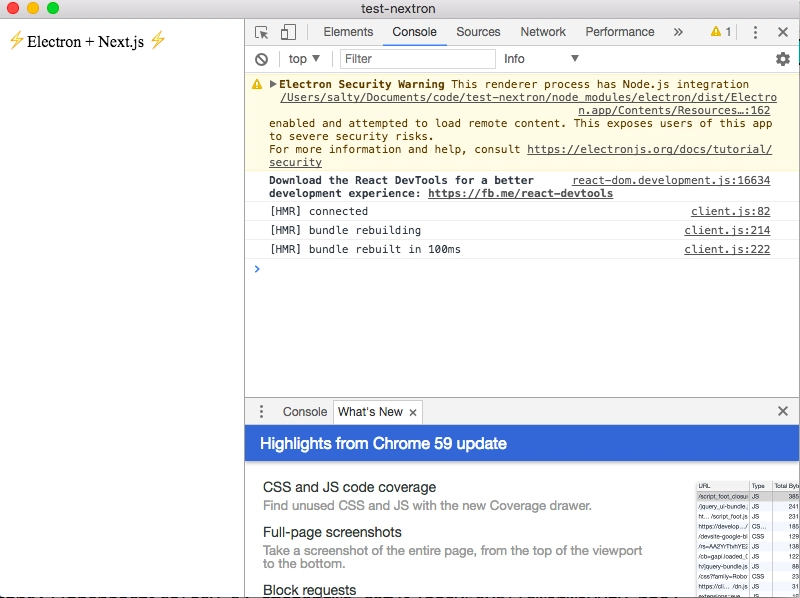The height and width of the screenshot is (598, 800).
Task: Activate the inspect element picker icon
Action: [262, 32]
